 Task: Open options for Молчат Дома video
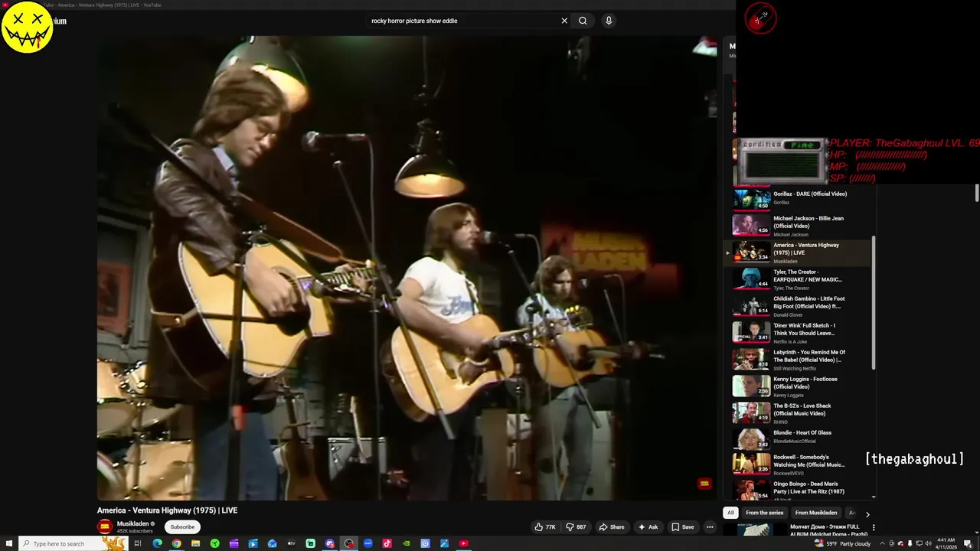(874, 528)
